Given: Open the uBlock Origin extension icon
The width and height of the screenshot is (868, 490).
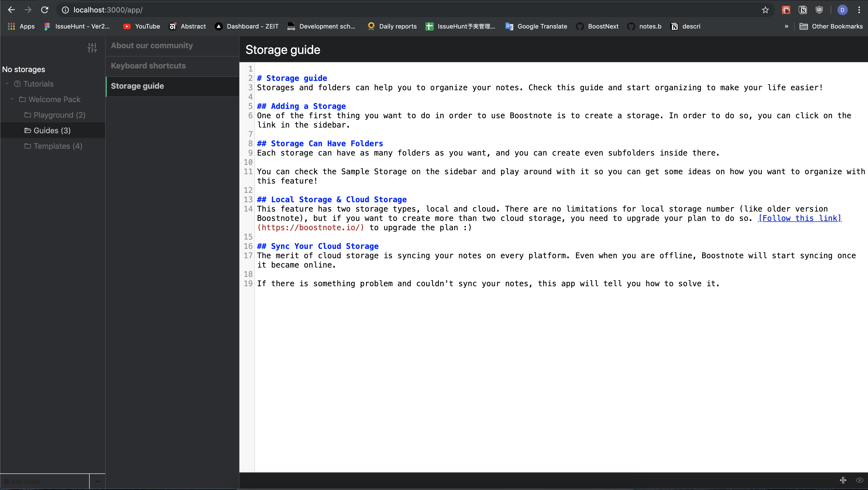Looking at the screenshot, I should pos(820,10).
